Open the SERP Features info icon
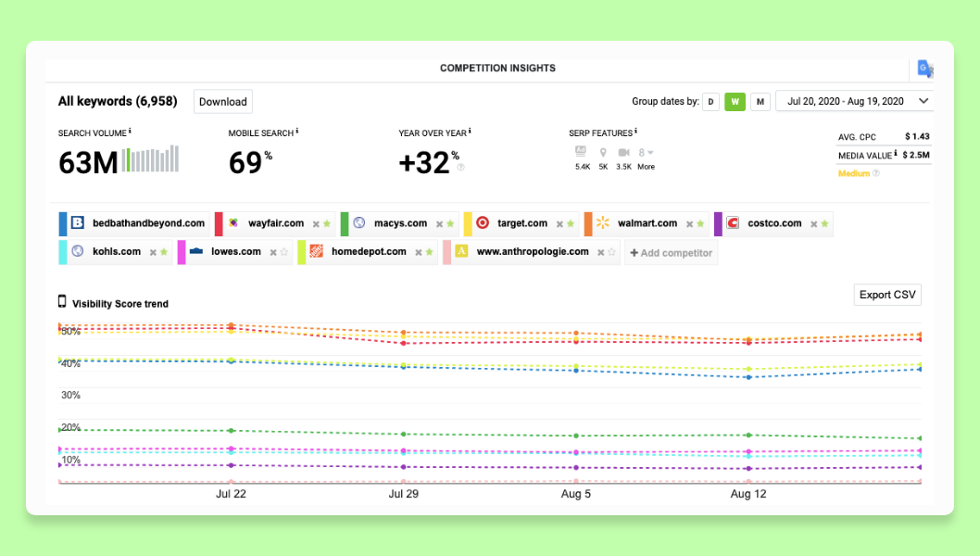 pyautogui.click(x=635, y=132)
